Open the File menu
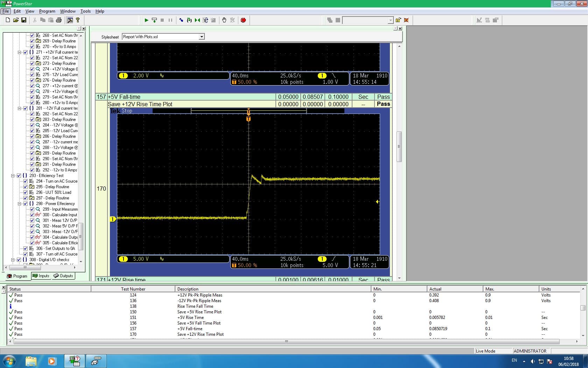Screen dimensions: 588x368 (x=6, y=11)
